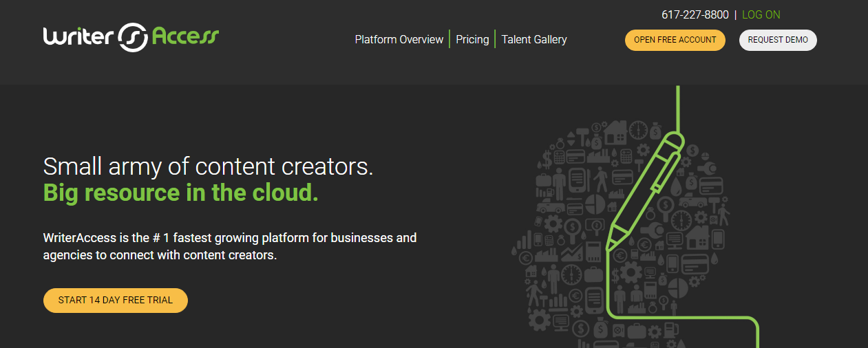The height and width of the screenshot is (348, 868).
Task: Click the green line below the pen tip
Action: 607,289
